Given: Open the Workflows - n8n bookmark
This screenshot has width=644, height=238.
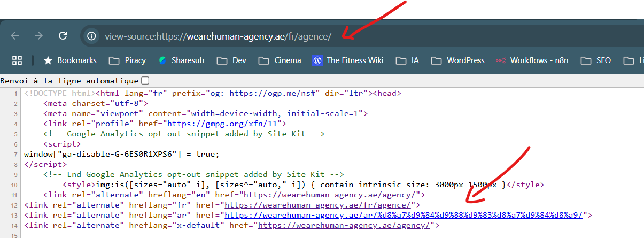Looking at the screenshot, I should click(532, 60).
